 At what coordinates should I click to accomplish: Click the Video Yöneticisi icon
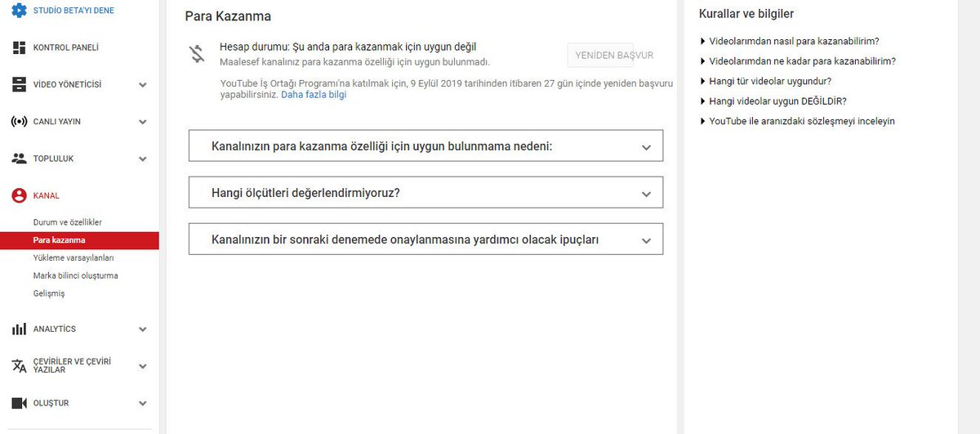click(x=19, y=84)
